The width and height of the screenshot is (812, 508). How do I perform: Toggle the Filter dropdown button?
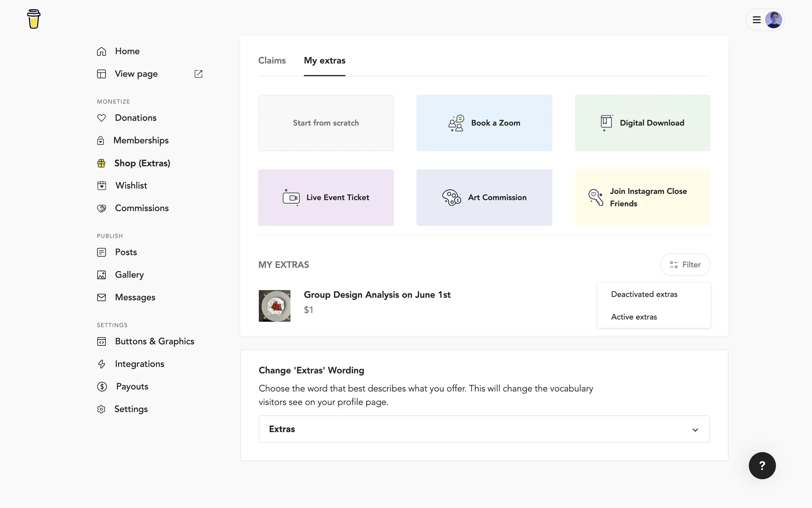(x=685, y=265)
